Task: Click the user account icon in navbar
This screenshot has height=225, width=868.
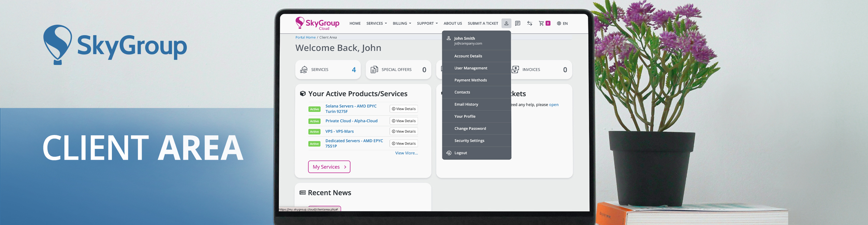Action: point(506,23)
